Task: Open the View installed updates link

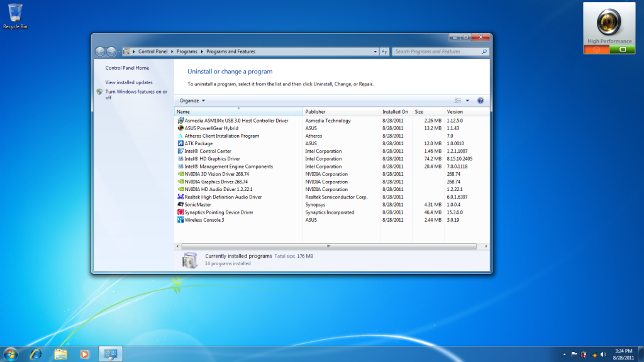Action: pos(129,82)
